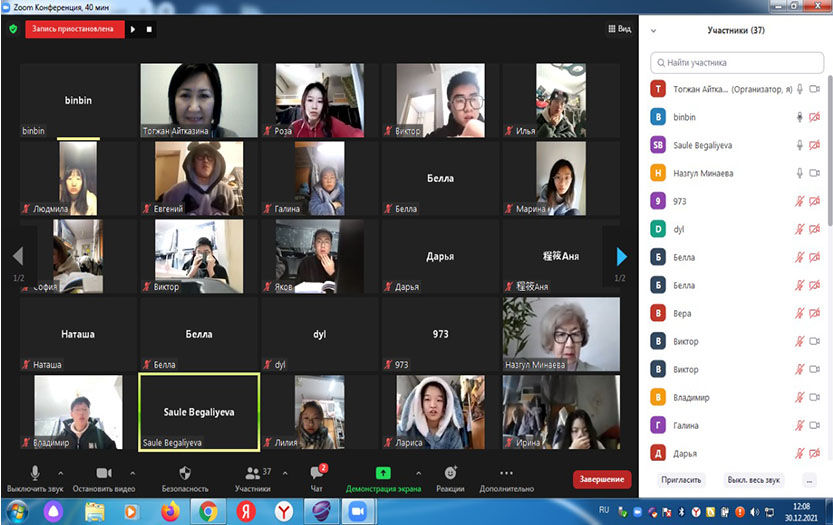The height and width of the screenshot is (525, 833).
Task: Click the green encryption shield icon
Action: point(13,29)
